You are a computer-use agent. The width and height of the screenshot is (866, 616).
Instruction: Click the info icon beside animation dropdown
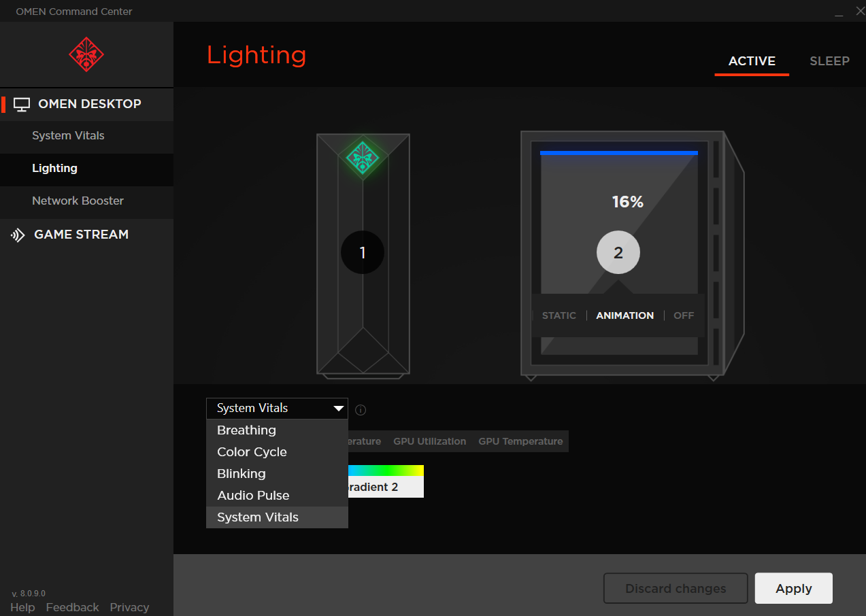(x=361, y=409)
